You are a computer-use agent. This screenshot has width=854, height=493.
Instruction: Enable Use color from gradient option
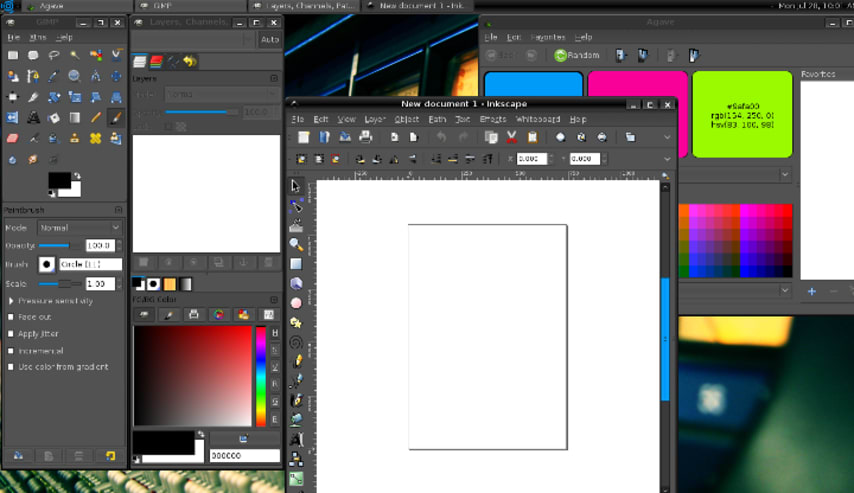coord(12,367)
